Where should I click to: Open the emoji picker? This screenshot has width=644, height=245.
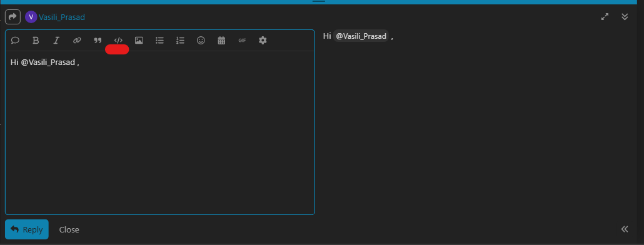point(201,40)
